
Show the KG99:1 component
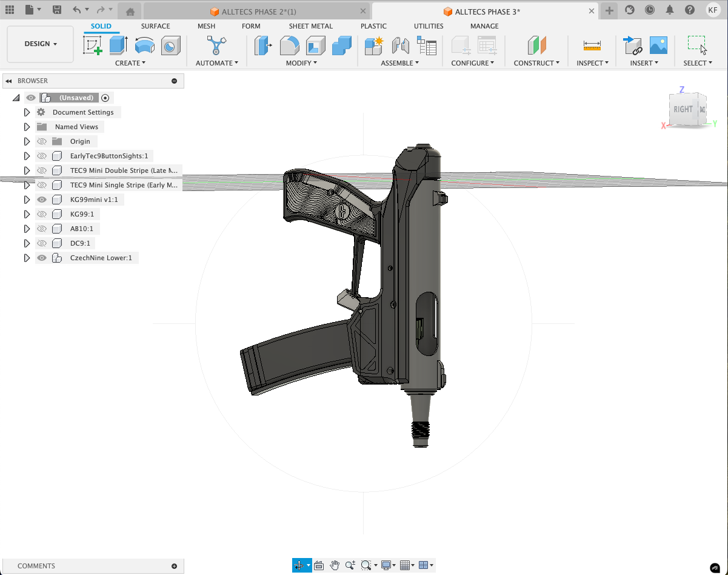pos(42,214)
